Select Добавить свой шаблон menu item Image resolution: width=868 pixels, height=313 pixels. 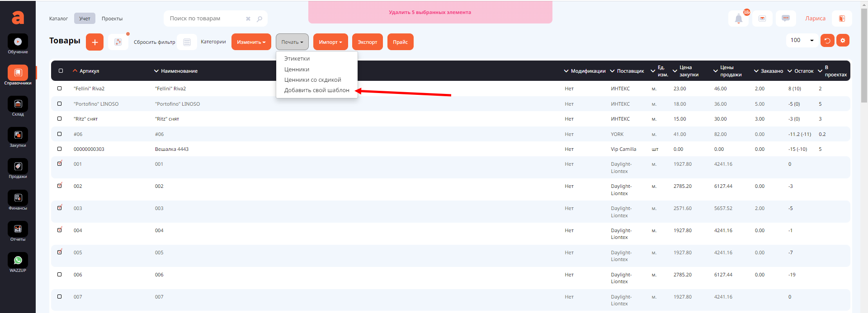point(316,90)
